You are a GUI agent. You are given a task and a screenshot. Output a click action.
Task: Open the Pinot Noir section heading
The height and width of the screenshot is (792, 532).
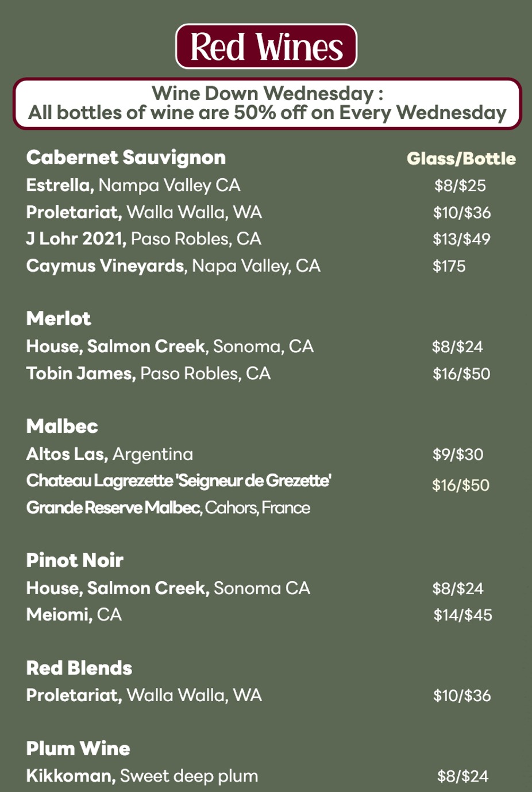pos(75,560)
